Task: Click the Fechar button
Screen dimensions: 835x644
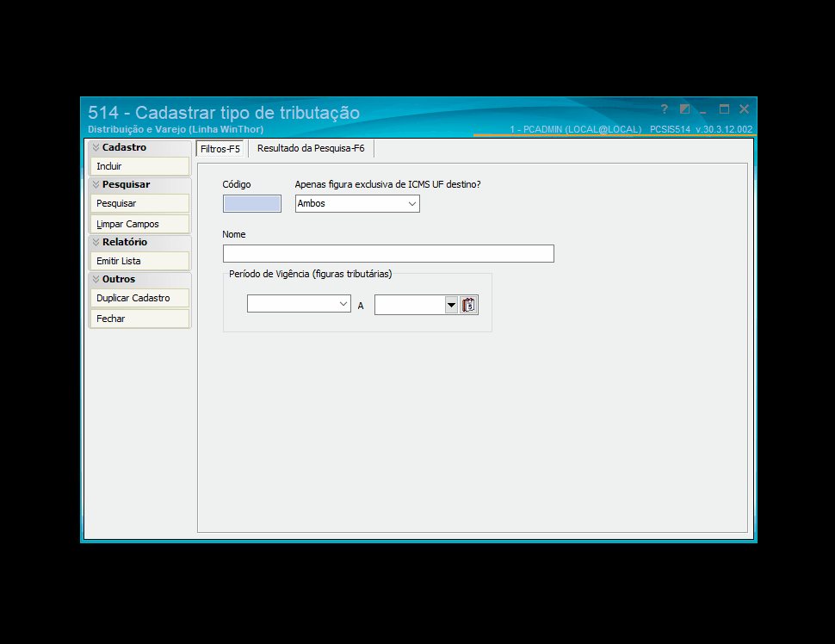Action: (x=140, y=319)
